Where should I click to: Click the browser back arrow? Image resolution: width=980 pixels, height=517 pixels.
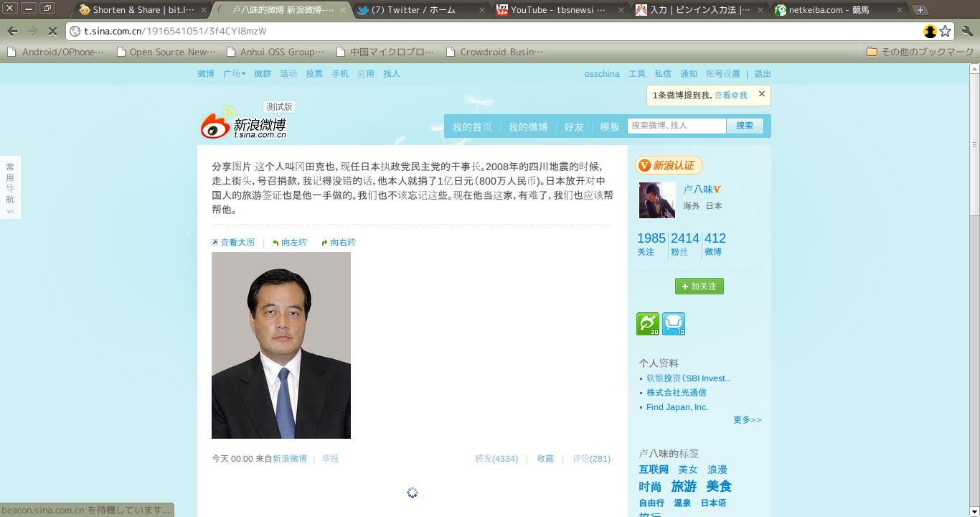[12, 31]
